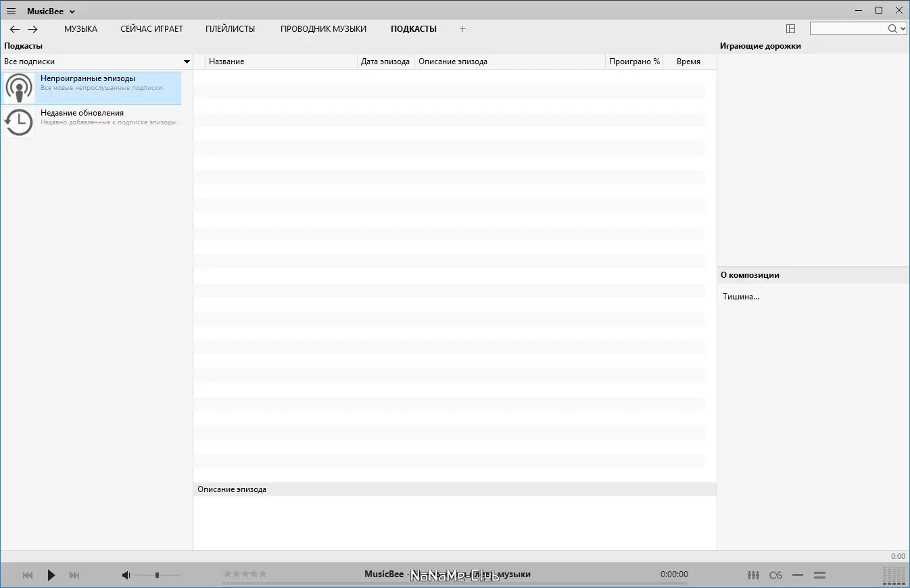Open the hamburger main menu

pyautogui.click(x=11, y=11)
